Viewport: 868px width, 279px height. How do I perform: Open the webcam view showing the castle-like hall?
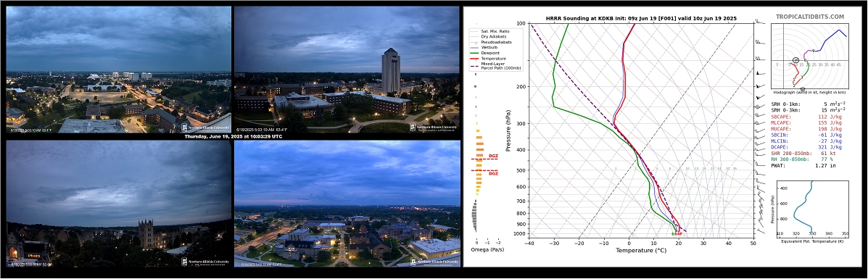(x=118, y=204)
